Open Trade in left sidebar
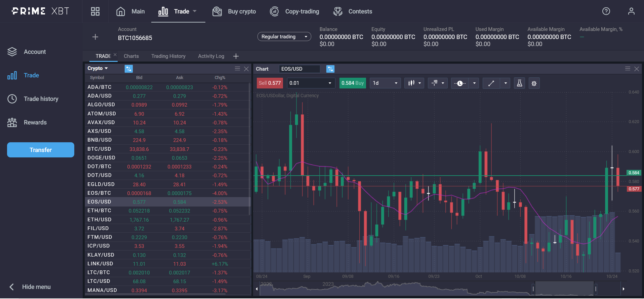The width and height of the screenshot is (644, 299). [23, 75]
